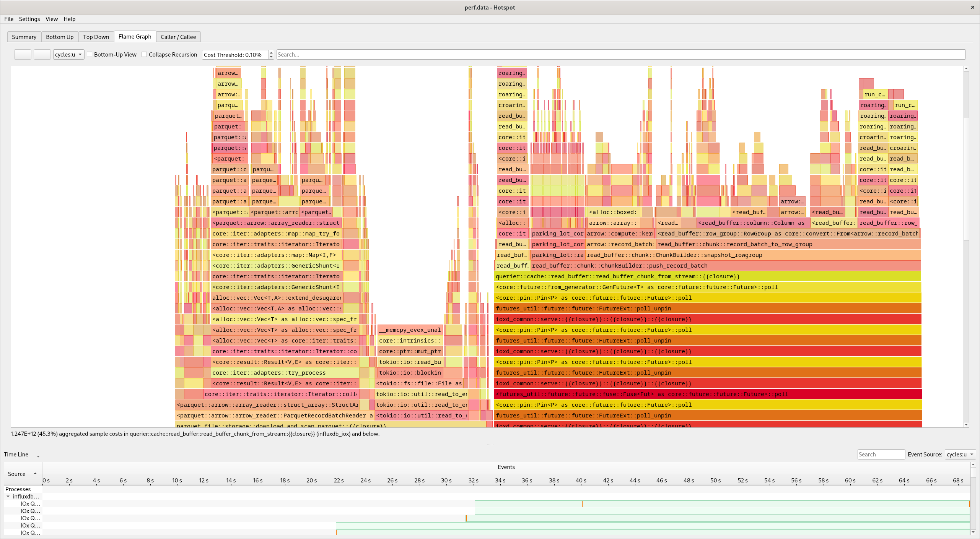Select the read_buffer::column::Column as frame
The width and height of the screenshot is (980, 539).
[x=753, y=223]
